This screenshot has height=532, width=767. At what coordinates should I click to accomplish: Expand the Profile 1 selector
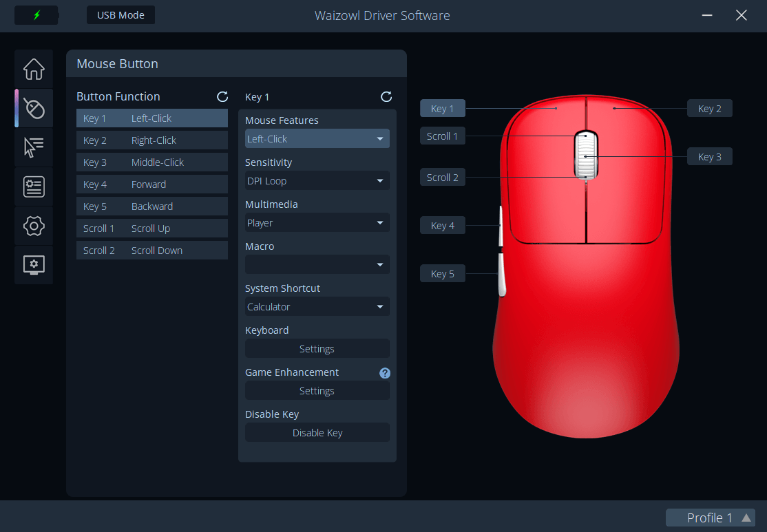[x=711, y=518]
